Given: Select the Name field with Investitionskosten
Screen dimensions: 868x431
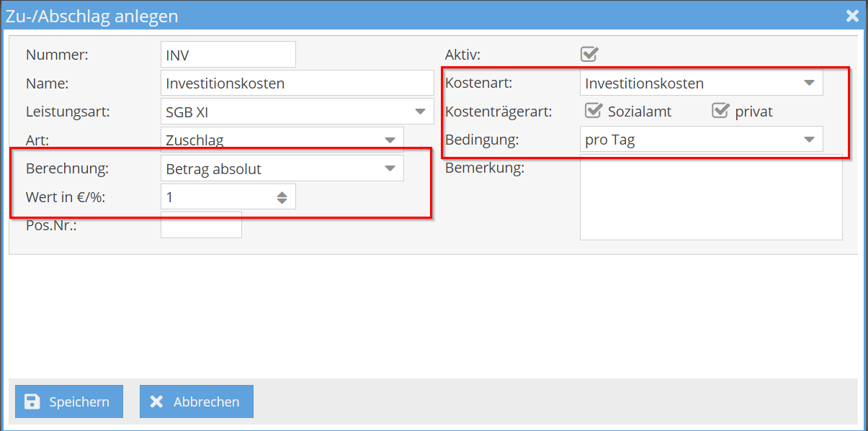Looking at the screenshot, I should pyautogui.click(x=297, y=83).
